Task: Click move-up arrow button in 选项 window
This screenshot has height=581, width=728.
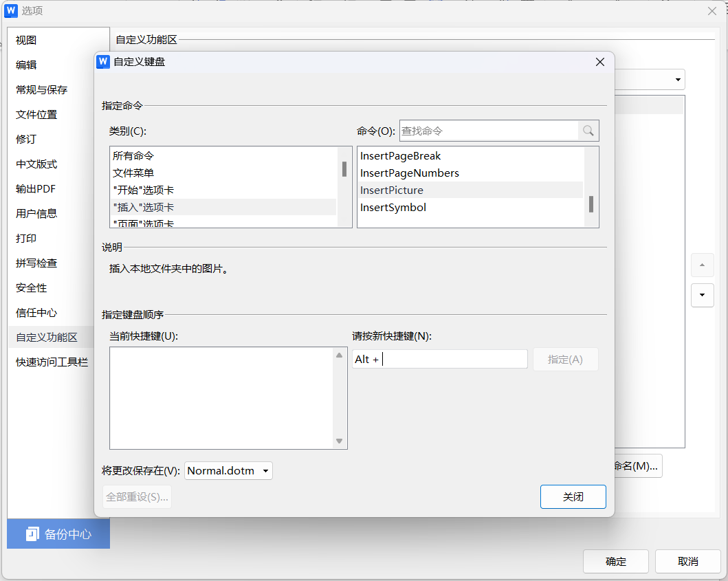Action: click(x=702, y=265)
